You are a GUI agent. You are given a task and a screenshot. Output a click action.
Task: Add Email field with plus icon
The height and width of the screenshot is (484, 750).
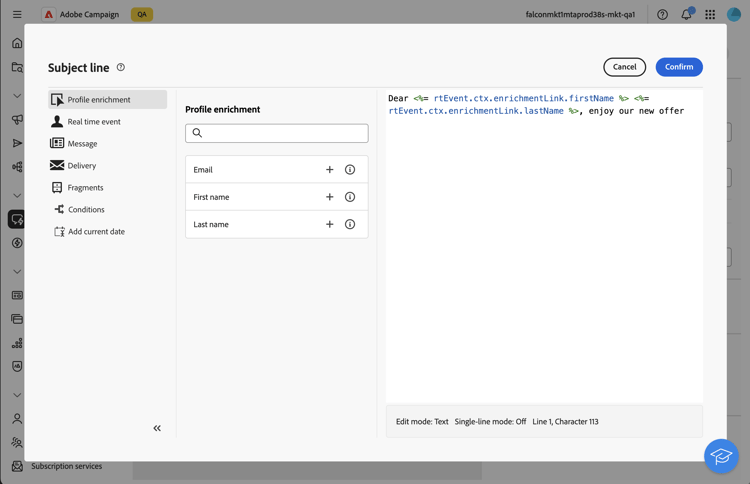coord(330,169)
